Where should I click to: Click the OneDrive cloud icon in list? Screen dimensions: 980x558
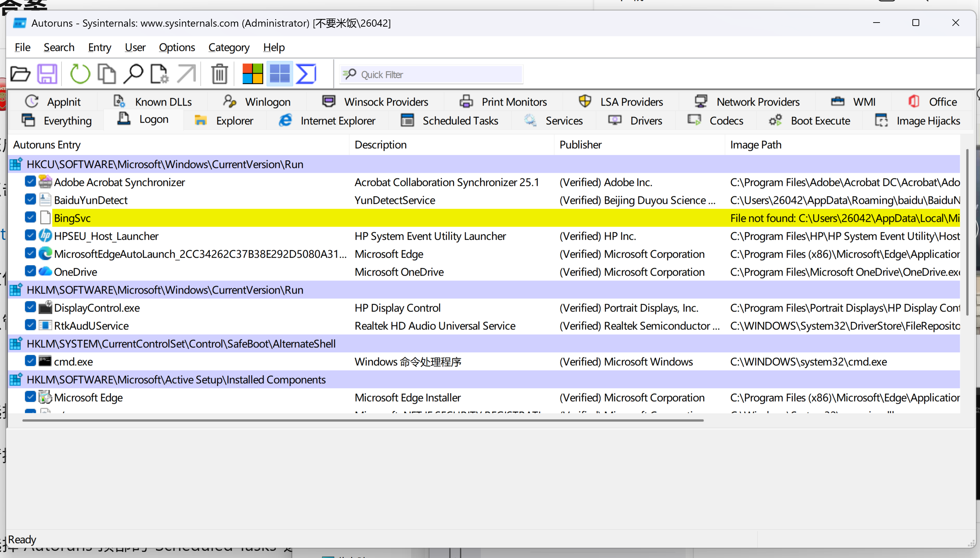(x=45, y=272)
